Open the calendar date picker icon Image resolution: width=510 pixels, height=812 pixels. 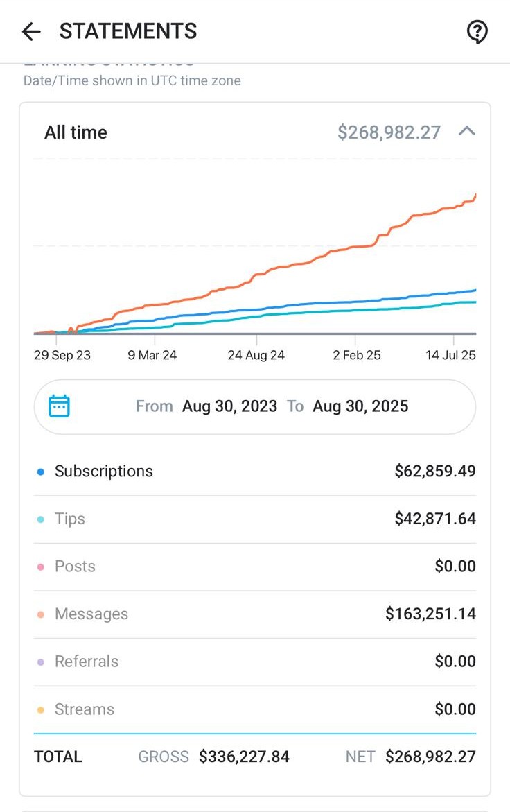[59, 406]
